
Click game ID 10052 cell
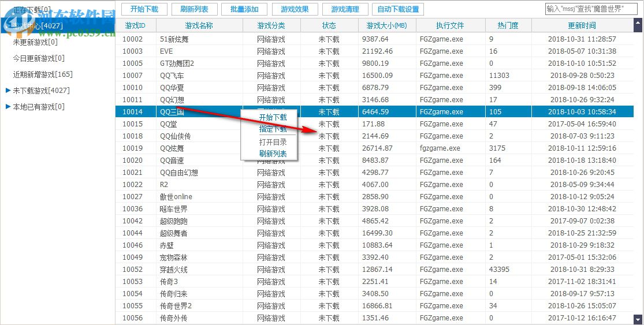click(x=132, y=270)
